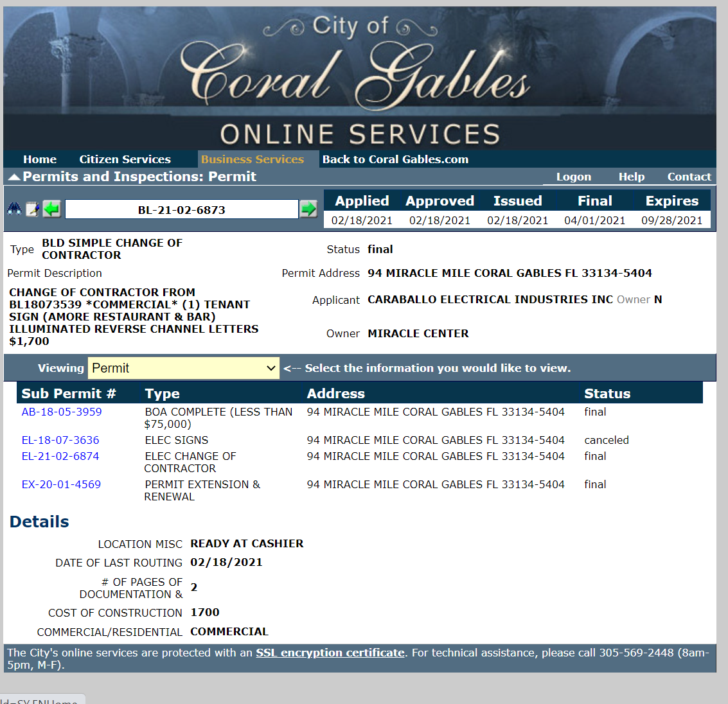Open the Viewing Permit dropdown
Screen dimensions: 728x704
[183, 368]
